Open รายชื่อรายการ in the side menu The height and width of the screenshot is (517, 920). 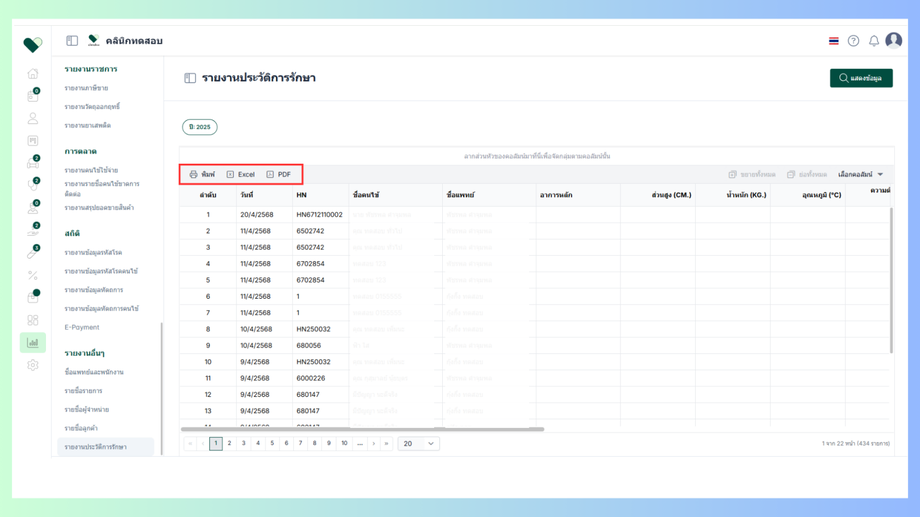pyautogui.click(x=83, y=391)
